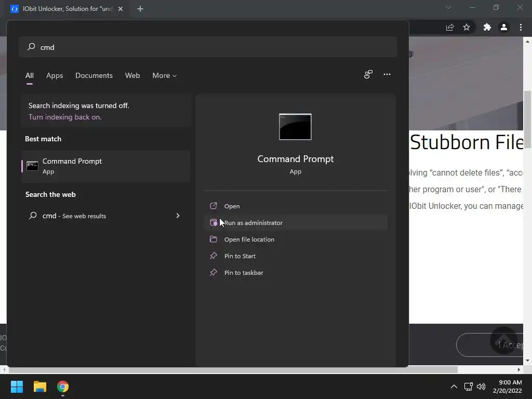Open Chrome's tab search dropdown arrow

tap(448, 7)
